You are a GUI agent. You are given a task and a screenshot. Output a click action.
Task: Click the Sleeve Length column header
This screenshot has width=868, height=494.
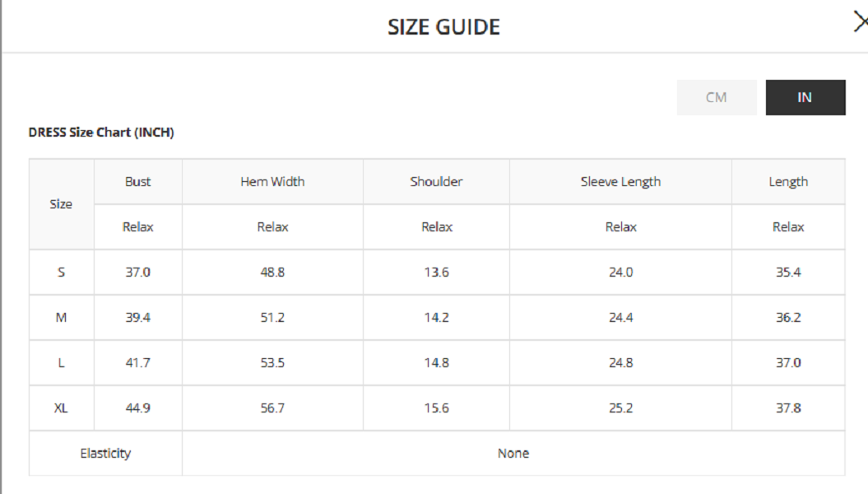click(x=620, y=182)
